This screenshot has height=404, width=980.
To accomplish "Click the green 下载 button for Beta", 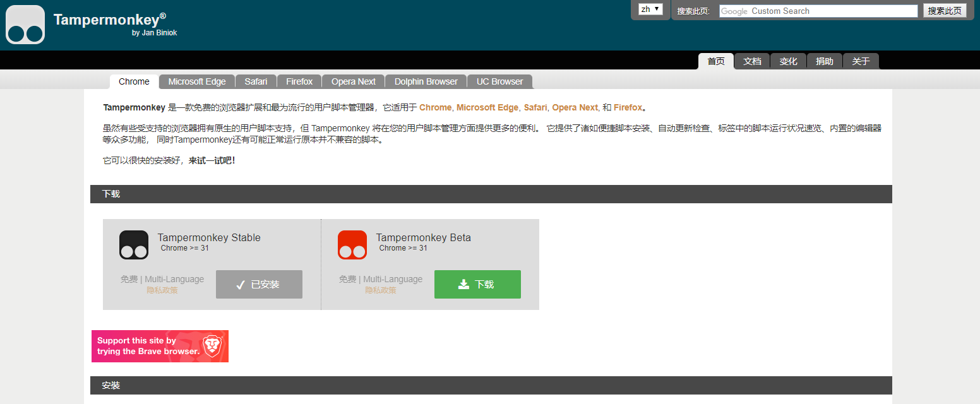I will click(477, 284).
